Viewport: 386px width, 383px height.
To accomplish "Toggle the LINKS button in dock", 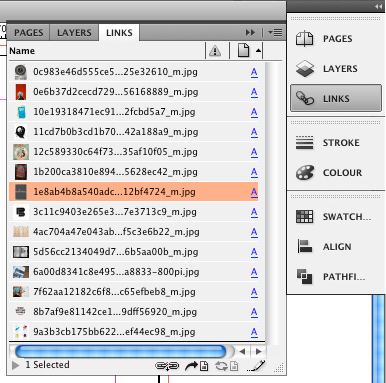I will click(x=336, y=98).
